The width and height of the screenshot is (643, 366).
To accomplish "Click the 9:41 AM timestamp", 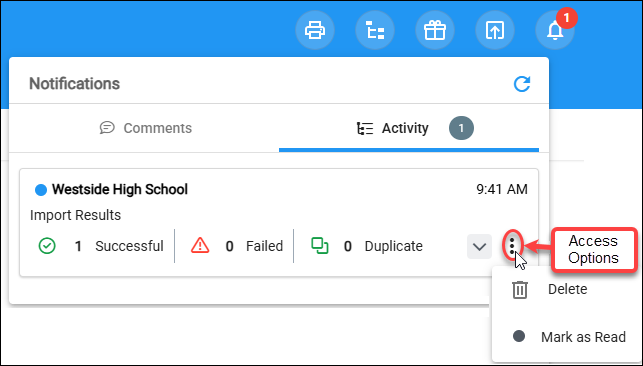I will coord(502,189).
